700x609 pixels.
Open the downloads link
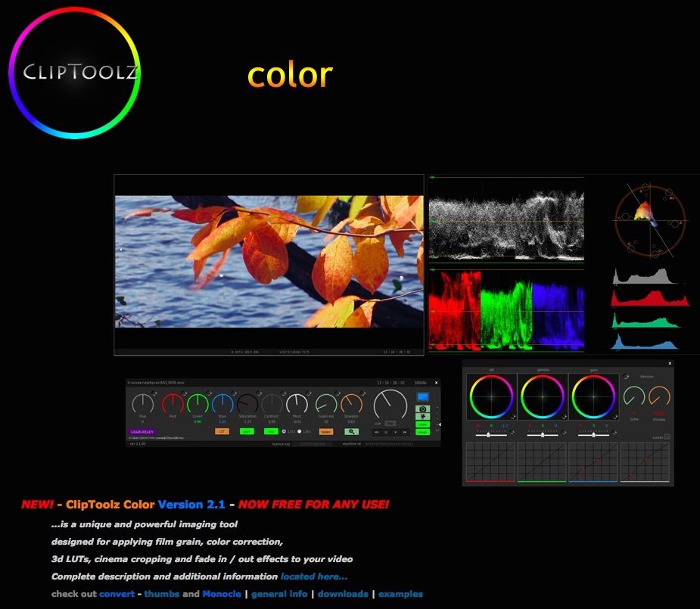(343, 594)
